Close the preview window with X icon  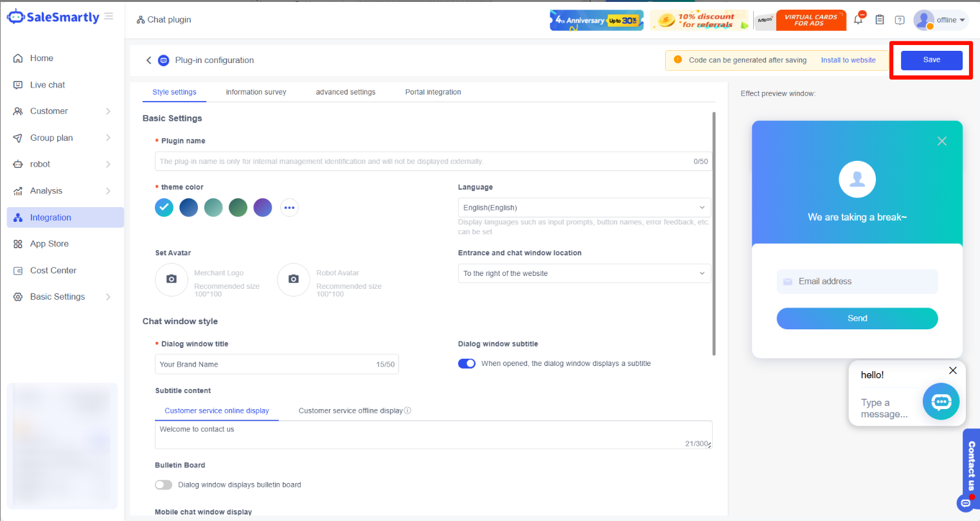941,141
